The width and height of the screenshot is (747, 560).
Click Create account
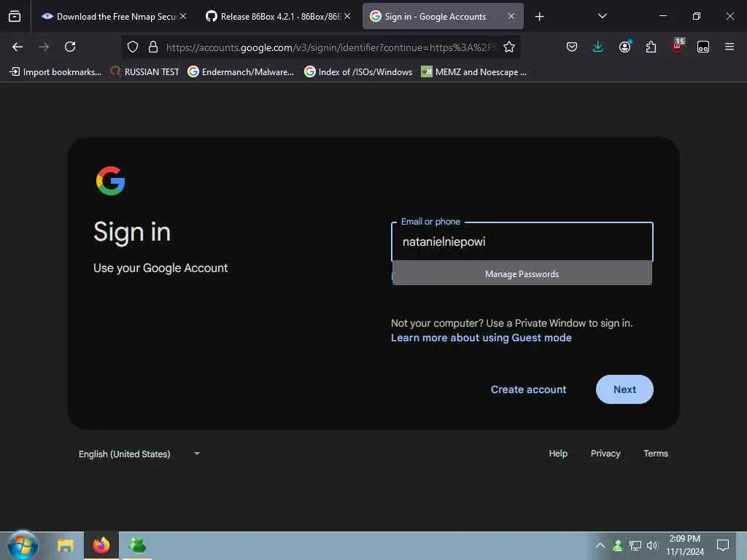click(x=528, y=389)
